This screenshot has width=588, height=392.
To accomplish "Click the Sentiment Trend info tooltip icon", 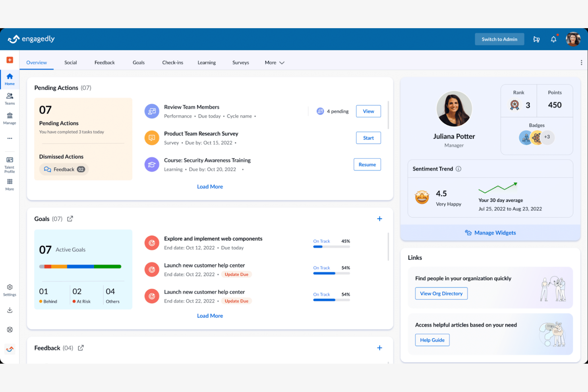I will [x=458, y=169].
